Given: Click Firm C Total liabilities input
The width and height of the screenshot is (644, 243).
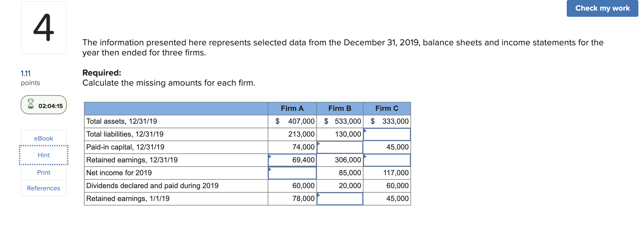Looking at the screenshot, I should click(387, 134).
